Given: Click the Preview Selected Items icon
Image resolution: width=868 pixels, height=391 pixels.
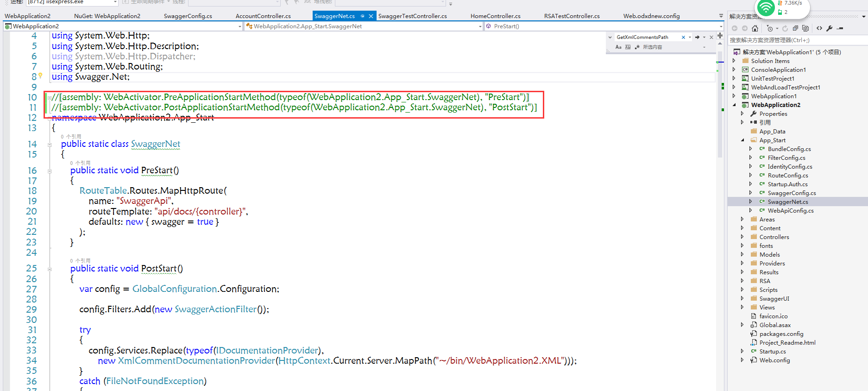Looking at the screenshot, I should [840, 28].
